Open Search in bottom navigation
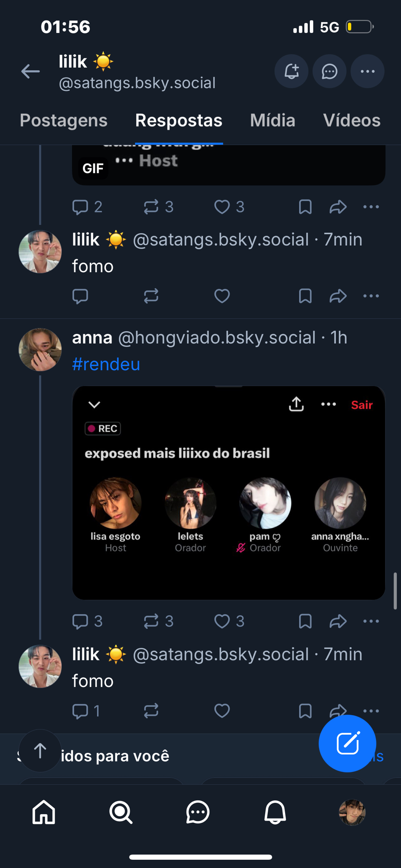Screen dimensions: 401x868 pyautogui.click(x=121, y=812)
